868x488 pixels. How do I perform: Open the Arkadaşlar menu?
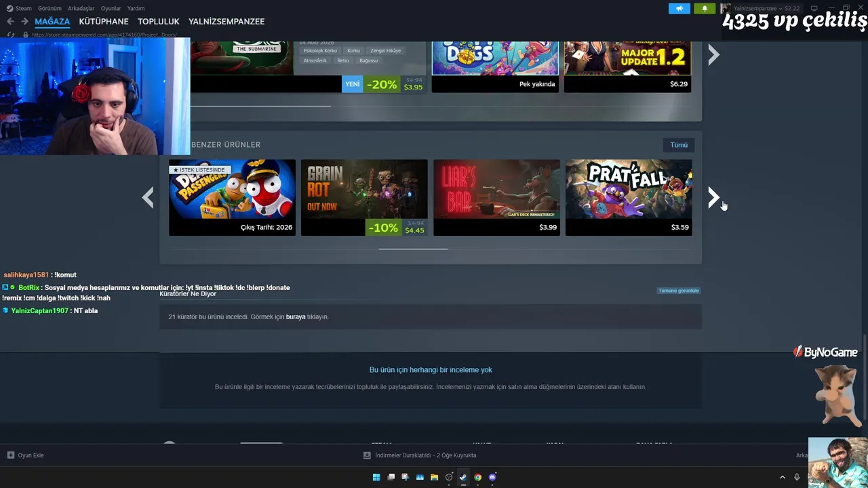pos(81,8)
